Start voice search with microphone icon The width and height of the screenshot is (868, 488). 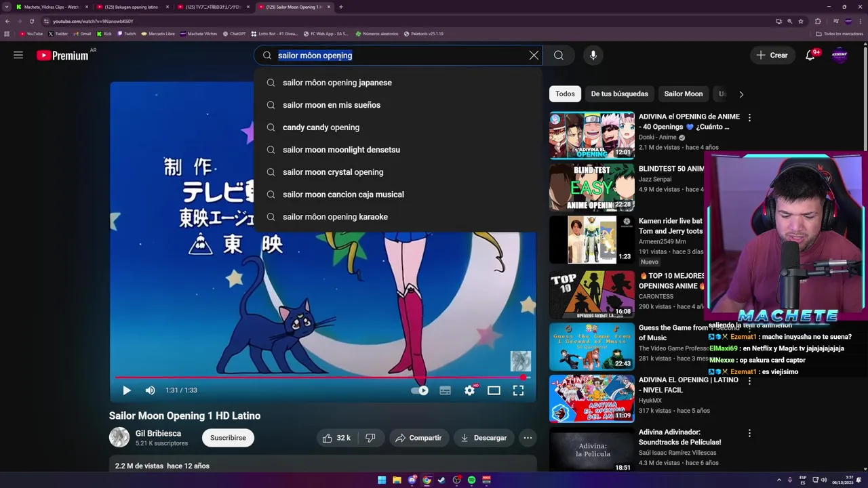593,56
